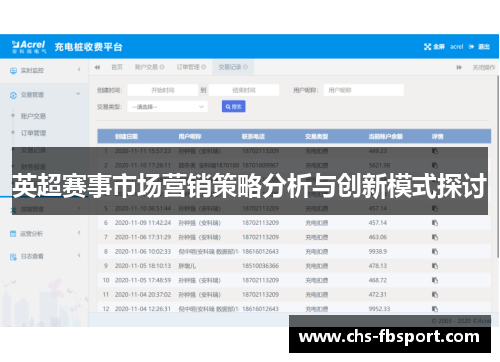Screen dimensions: 500x362
Task: Click the 开始时间 start date field
Action: (x=163, y=90)
